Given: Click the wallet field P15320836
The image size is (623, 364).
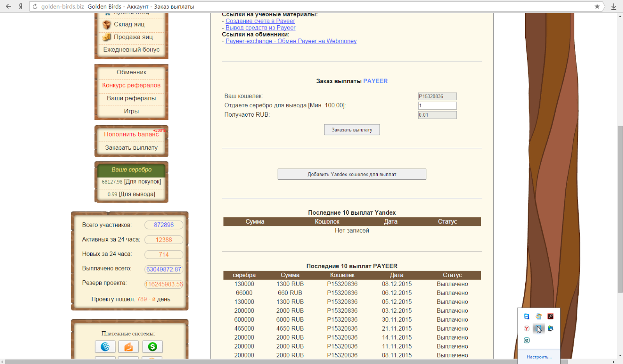Looking at the screenshot, I should [x=437, y=96].
